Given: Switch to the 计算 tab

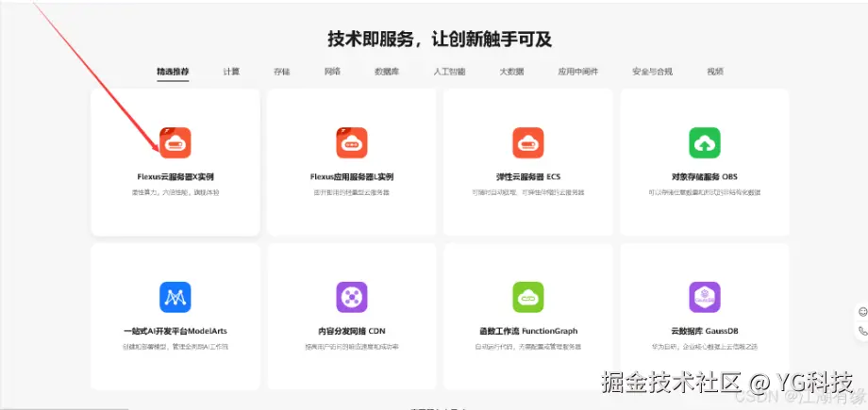Looking at the screenshot, I should click(x=231, y=72).
